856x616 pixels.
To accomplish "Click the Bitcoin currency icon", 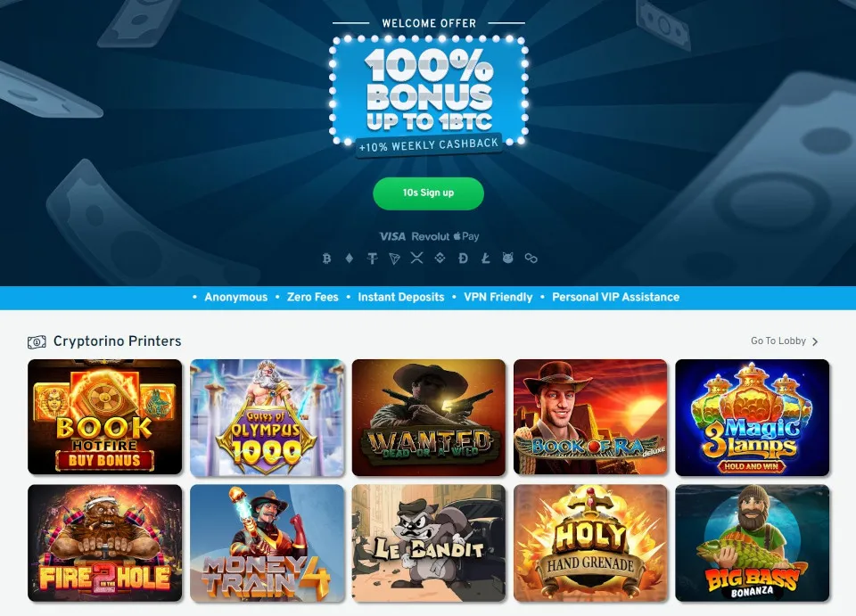I will click(x=326, y=258).
